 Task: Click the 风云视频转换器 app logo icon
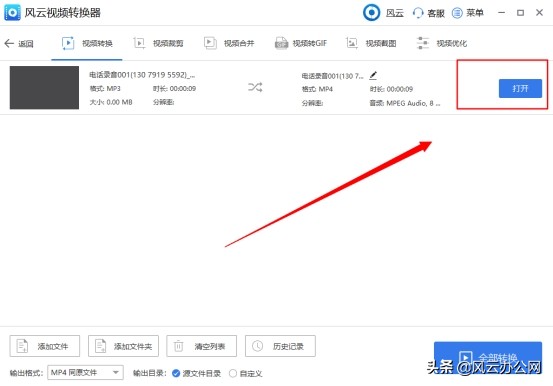coord(12,13)
